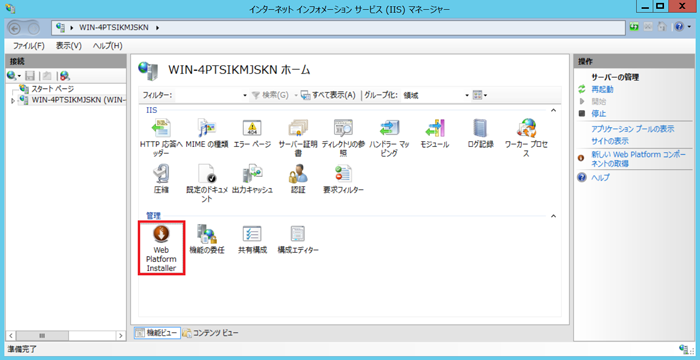700x360 pixels.
Task: Click the Forward navigation arrow button
Action: tap(33, 28)
